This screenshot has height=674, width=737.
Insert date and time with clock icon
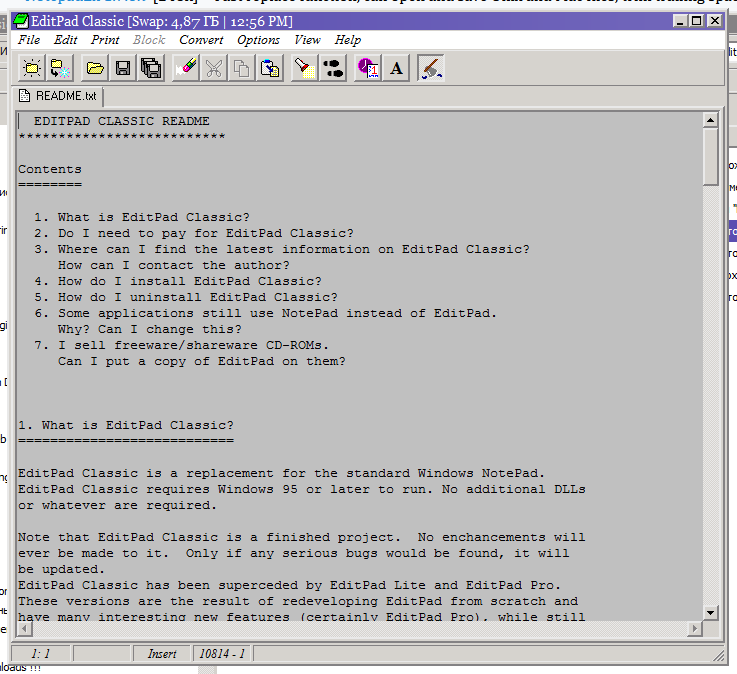pyautogui.click(x=368, y=69)
